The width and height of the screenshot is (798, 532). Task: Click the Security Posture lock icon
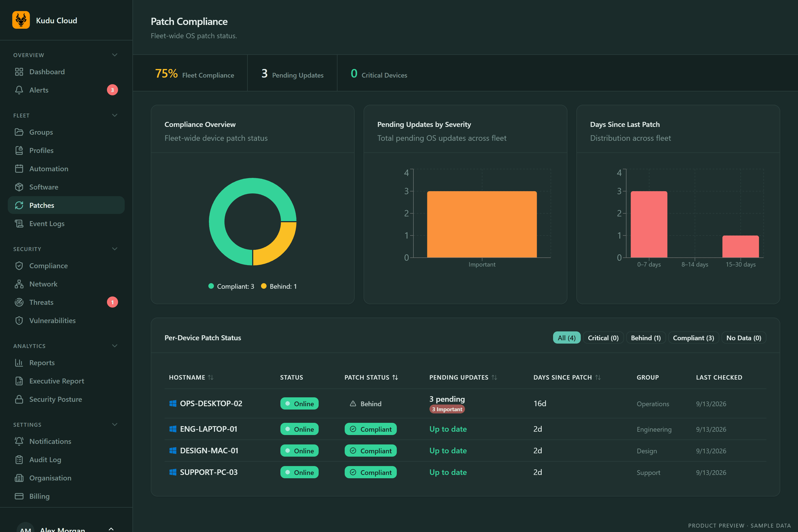pyautogui.click(x=19, y=399)
